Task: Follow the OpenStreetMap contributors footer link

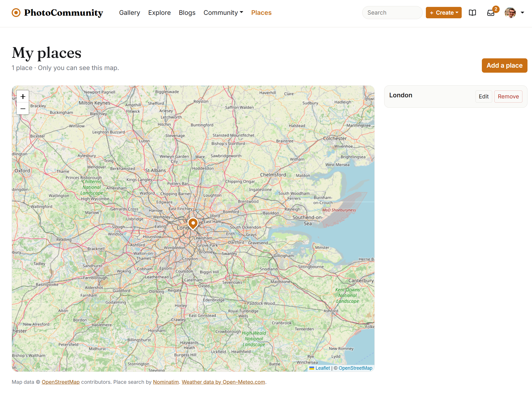Action: (60, 382)
